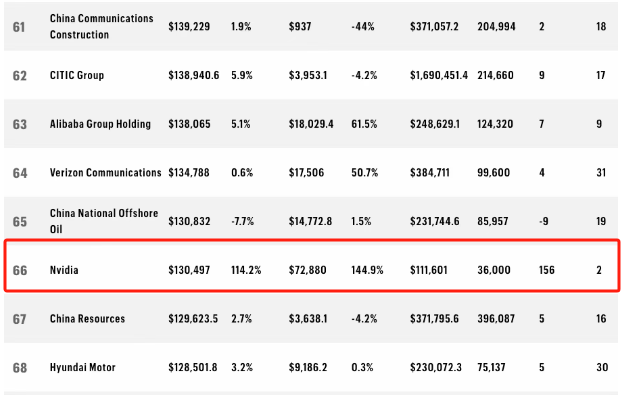Click Hyundai Motor's assets $230,072.3
This screenshot has height=395, width=621.
tap(436, 367)
